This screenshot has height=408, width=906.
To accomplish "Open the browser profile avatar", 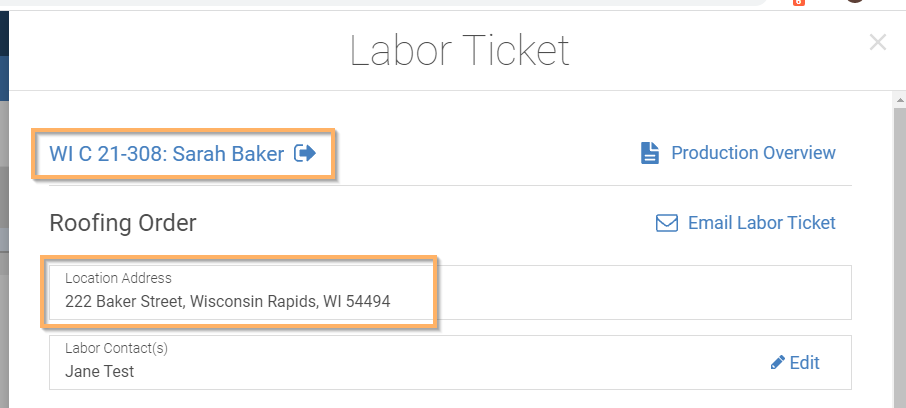I will pyautogui.click(x=855, y=1).
